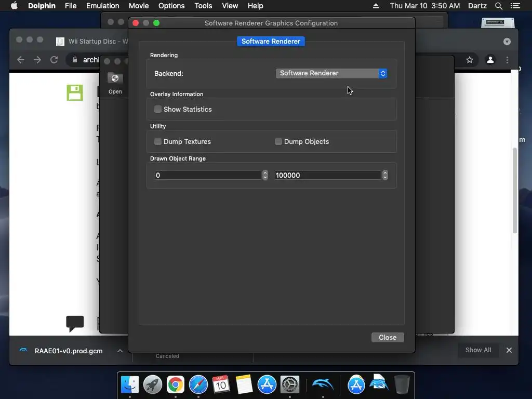Click the lock icon in Chrome's address bar
The height and width of the screenshot is (399, 532).
(x=75, y=60)
